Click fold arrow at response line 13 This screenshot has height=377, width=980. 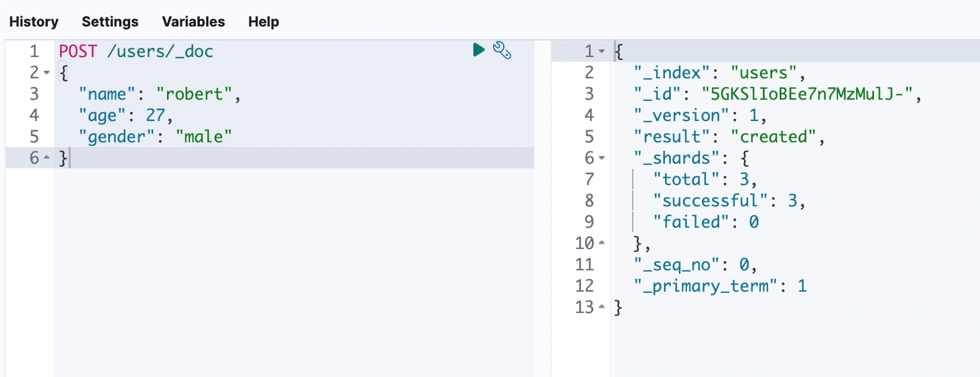click(602, 307)
